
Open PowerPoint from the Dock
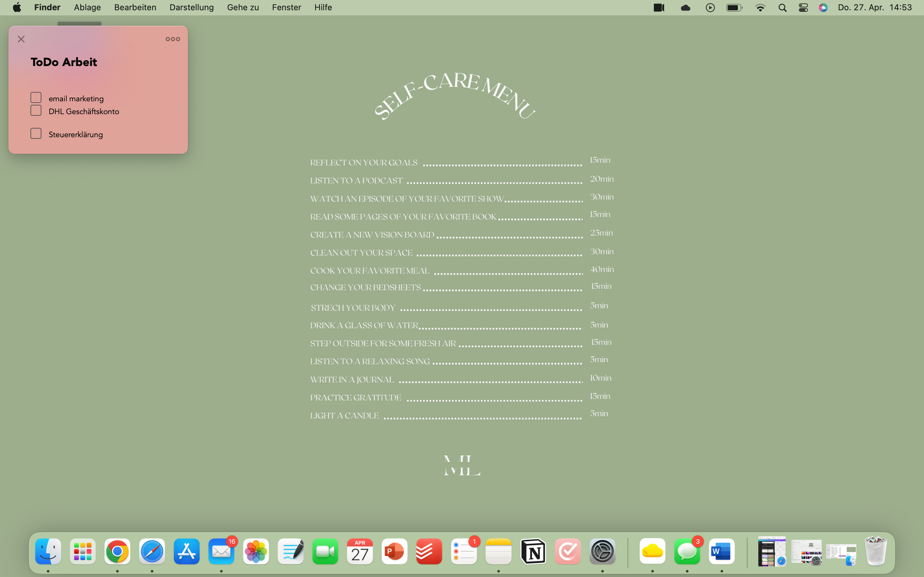tap(394, 551)
